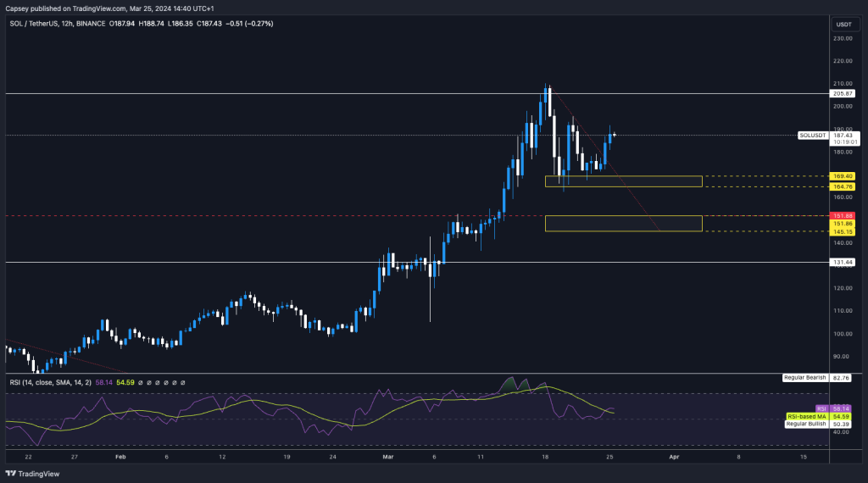Select the 205.87 horizontal line price label
Screen dimensions: 868x483
pyautogui.click(x=843, y=94)
